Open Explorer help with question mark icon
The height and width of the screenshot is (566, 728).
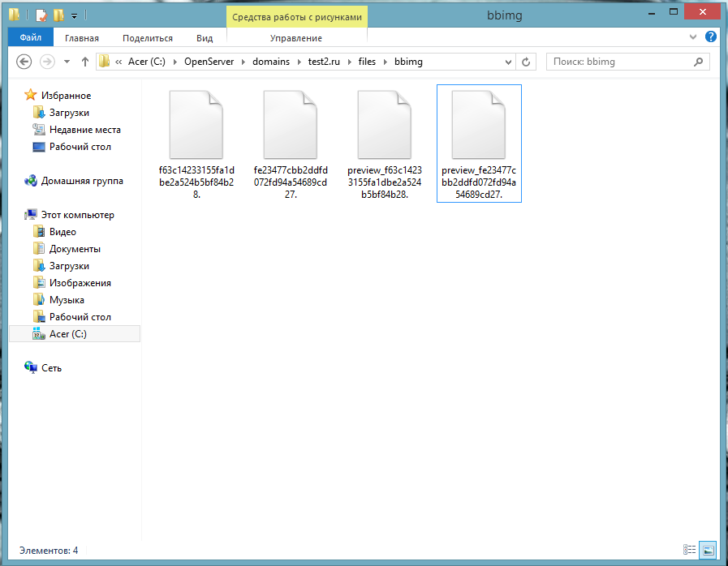tap(711, 37)
